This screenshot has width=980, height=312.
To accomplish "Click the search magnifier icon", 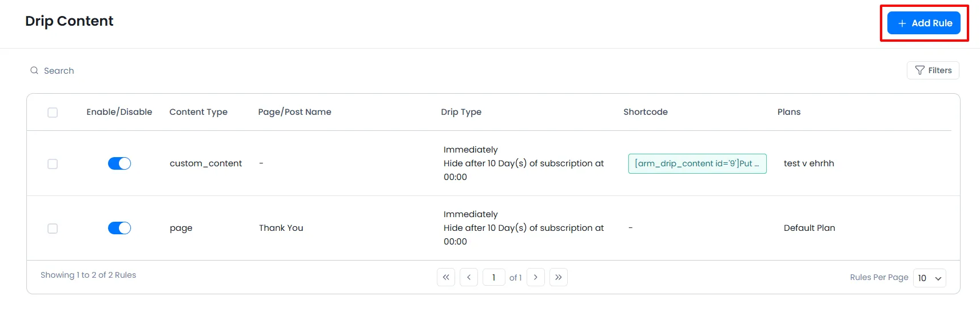I will pyautogui.click(x=34, y=71).
